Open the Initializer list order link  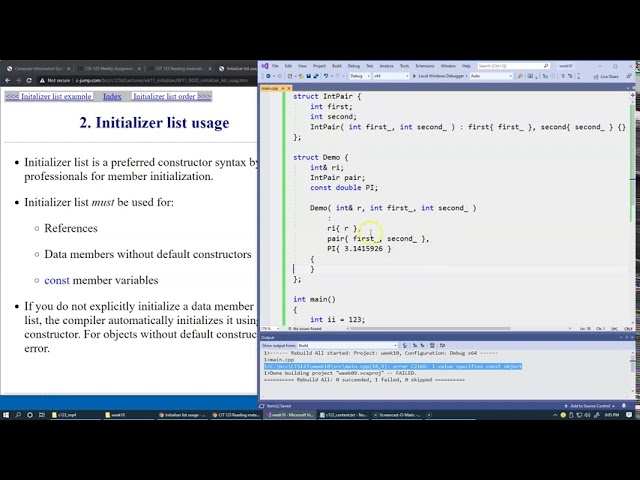click(x=172, y=96)
